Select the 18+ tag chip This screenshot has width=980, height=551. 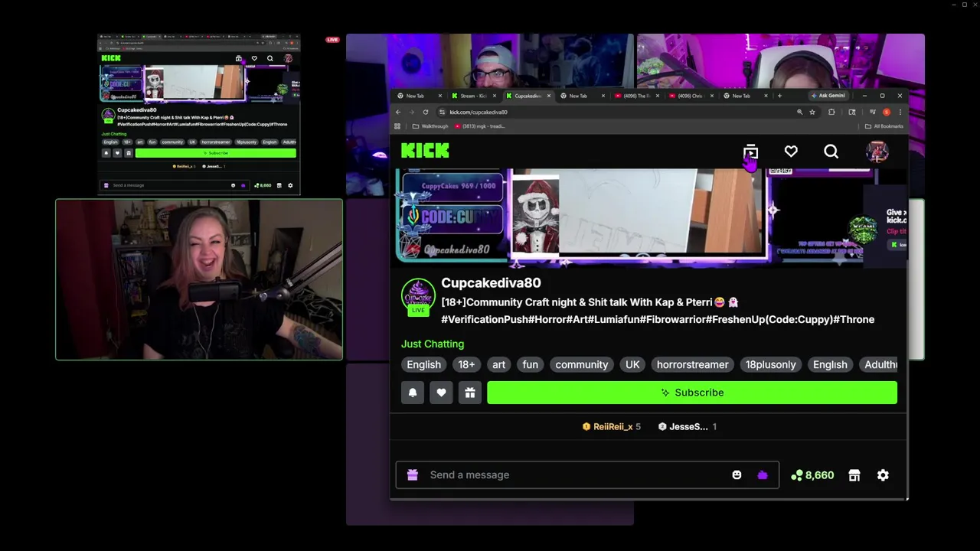tap(466, 365)
